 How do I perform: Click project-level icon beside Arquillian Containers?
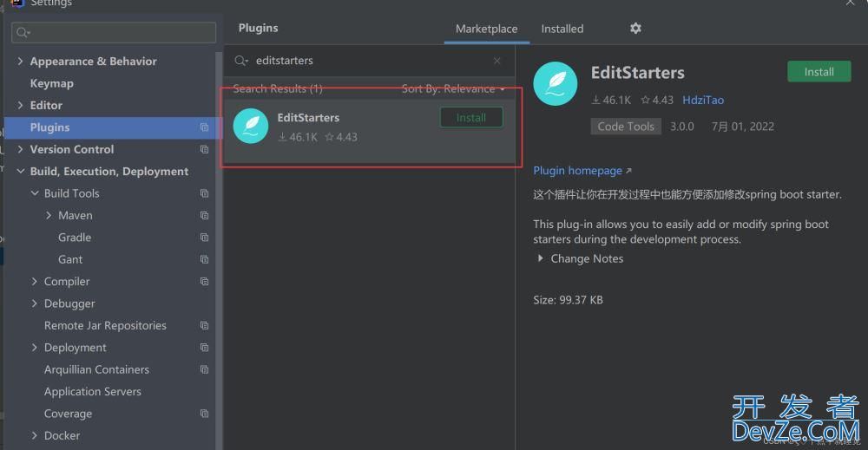coord(204,369)
